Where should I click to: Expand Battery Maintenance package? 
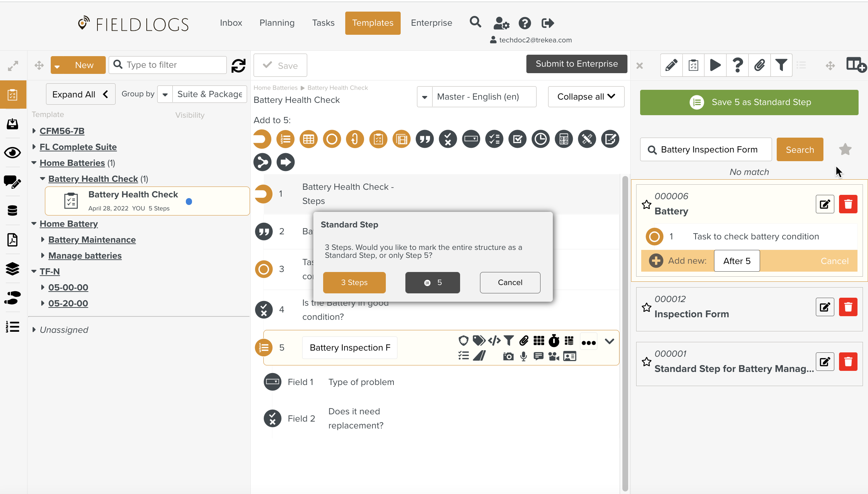coord(43,239)
